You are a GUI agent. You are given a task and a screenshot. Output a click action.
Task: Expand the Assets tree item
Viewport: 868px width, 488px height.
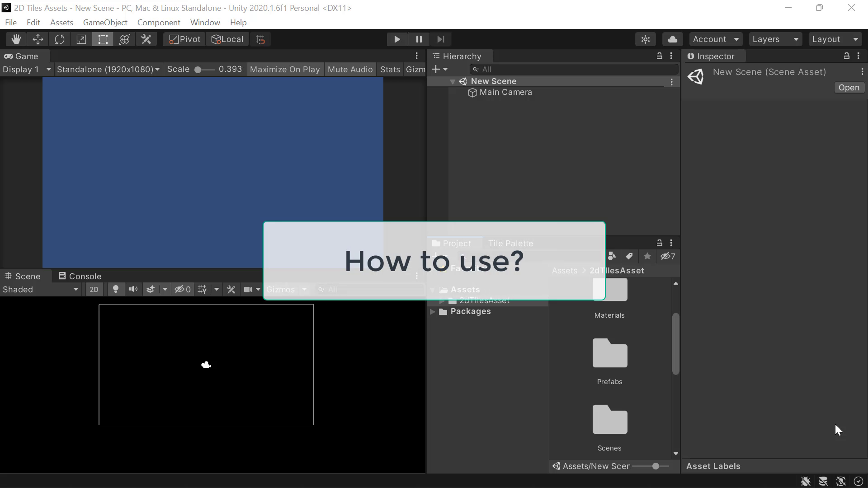tap(433, 289)
